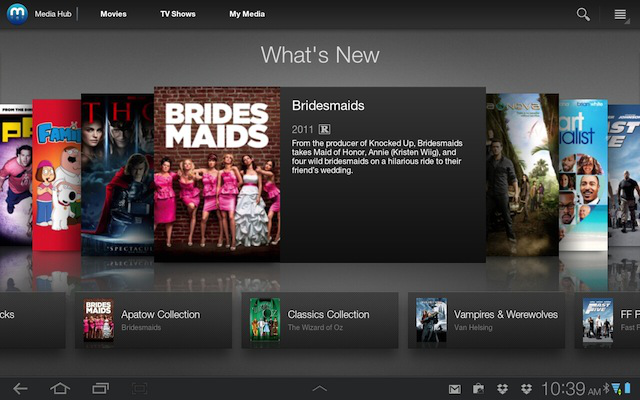Open the Media Hub logo icon
The height and width of the screenshot is (400, 640).
click(x=17, y=14)
